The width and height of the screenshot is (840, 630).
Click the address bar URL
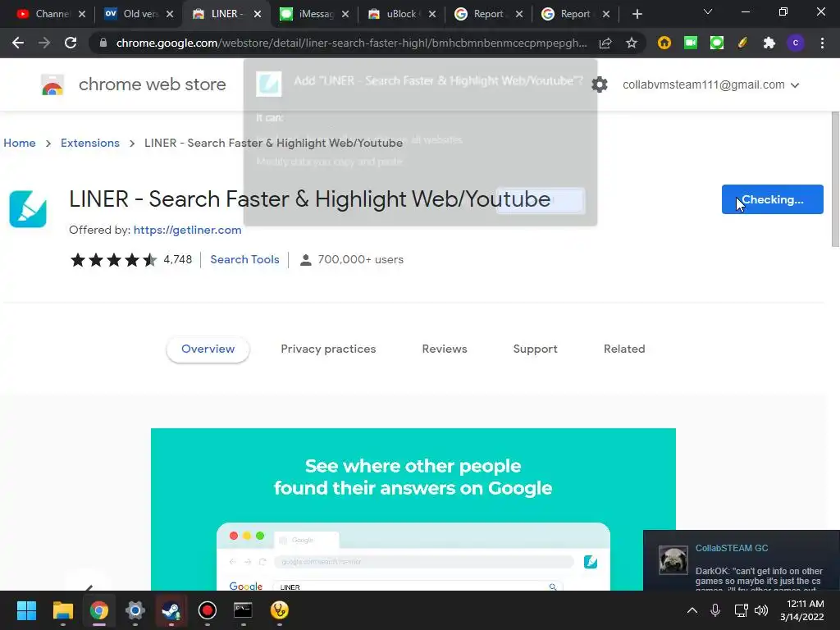pos(351,43)
